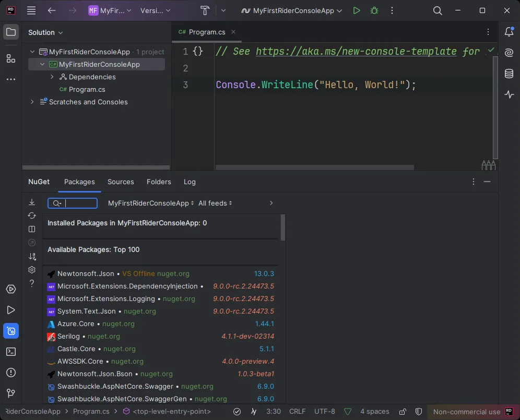Open the AI Assistant spiral icon
The width and height of the screenshot is (520, 420).
(x=509, y=53)
